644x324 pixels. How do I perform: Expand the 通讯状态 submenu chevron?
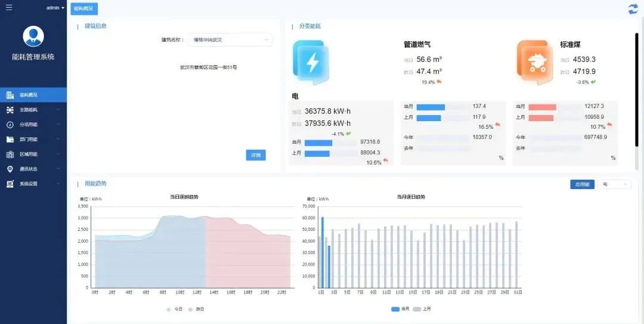58,169
